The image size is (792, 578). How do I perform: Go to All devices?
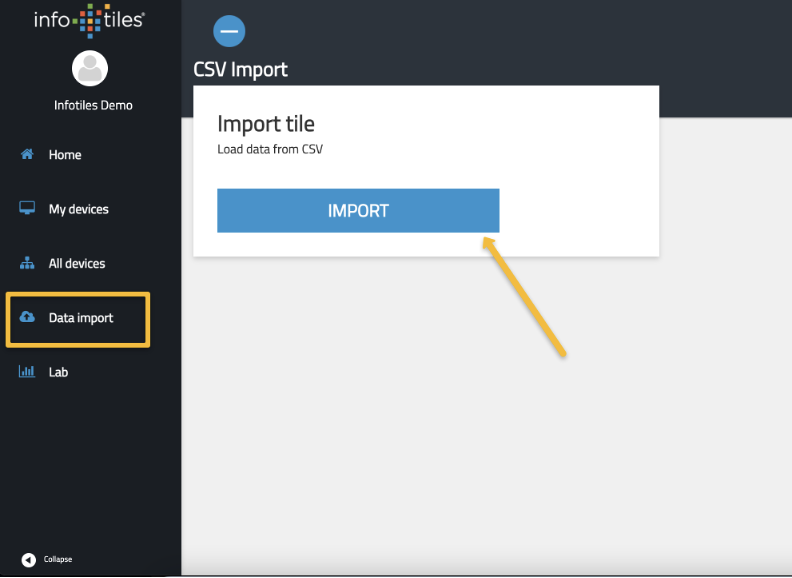(77, 263)
